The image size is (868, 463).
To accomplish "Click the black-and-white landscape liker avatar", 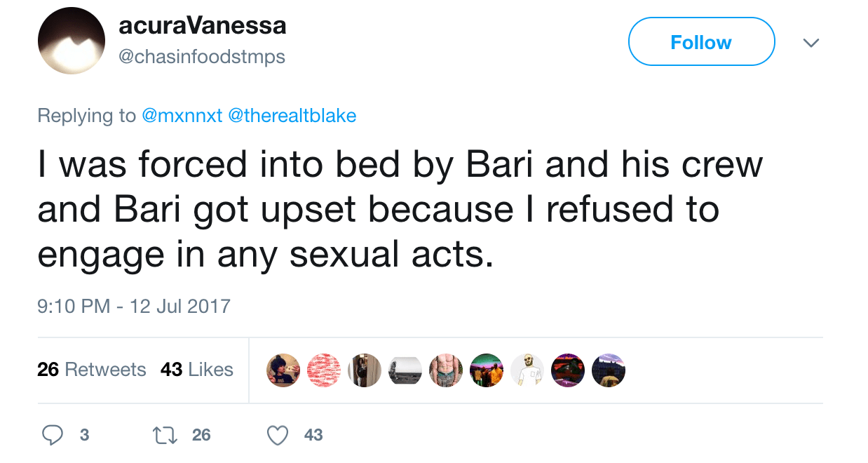I will click(405, 370).
